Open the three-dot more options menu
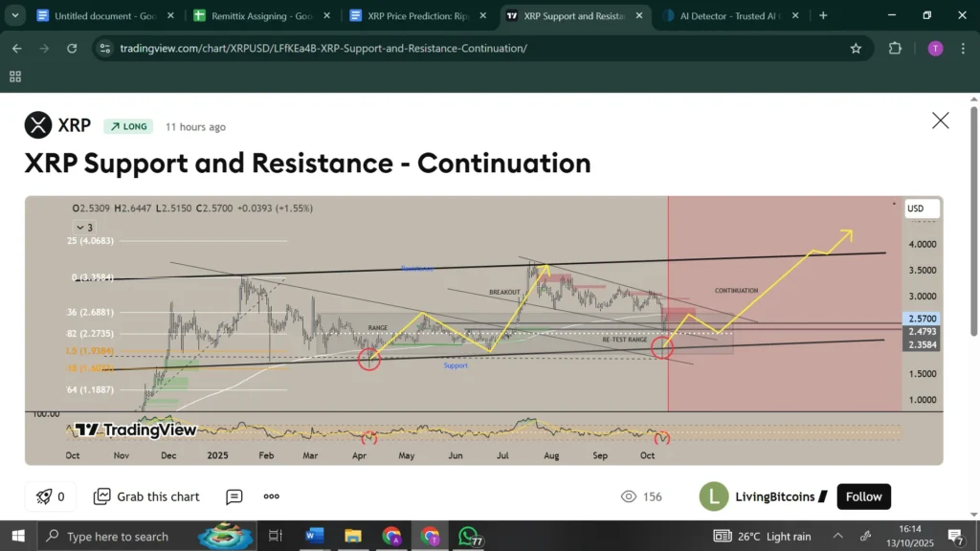Viewport: 980px width, 551px height. 272,496
